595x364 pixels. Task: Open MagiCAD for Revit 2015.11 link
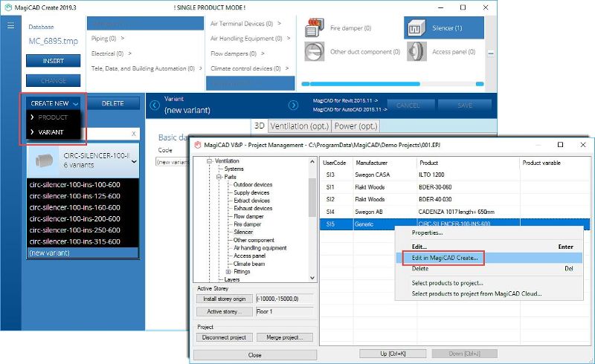pos(345,100)
